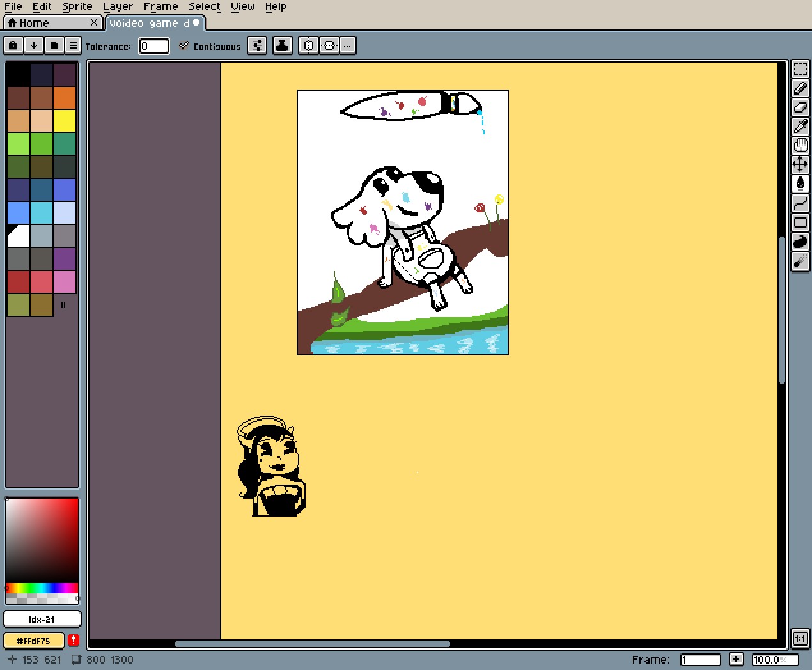Toggle vertical symmetry button
This screenshot has height=670, width=812.
click(x=329, y=45)
